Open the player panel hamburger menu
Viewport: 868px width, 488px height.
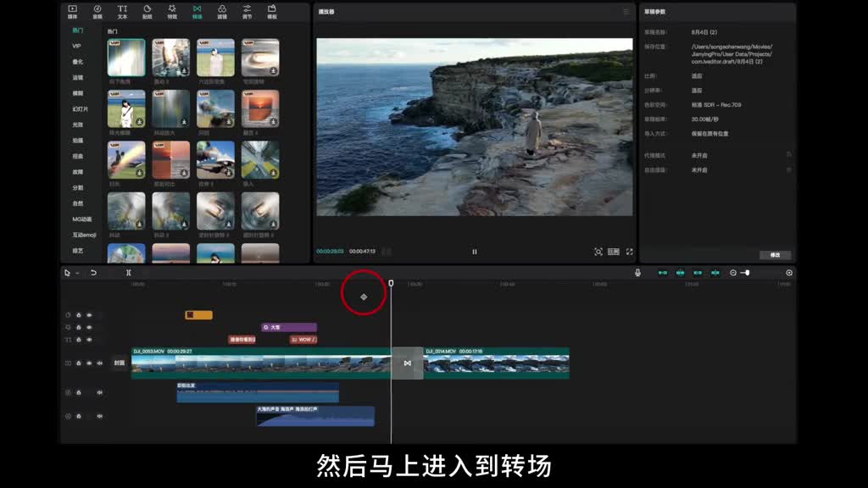[x=626, y=12]
